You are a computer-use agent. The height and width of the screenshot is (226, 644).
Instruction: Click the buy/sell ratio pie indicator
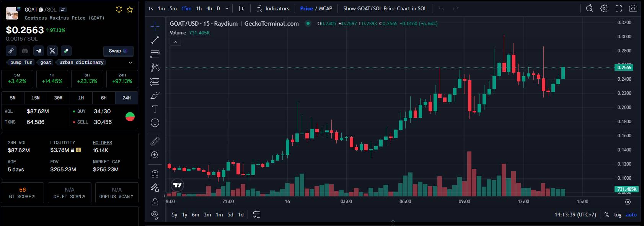pyautogui.click(x=130, y=117)
